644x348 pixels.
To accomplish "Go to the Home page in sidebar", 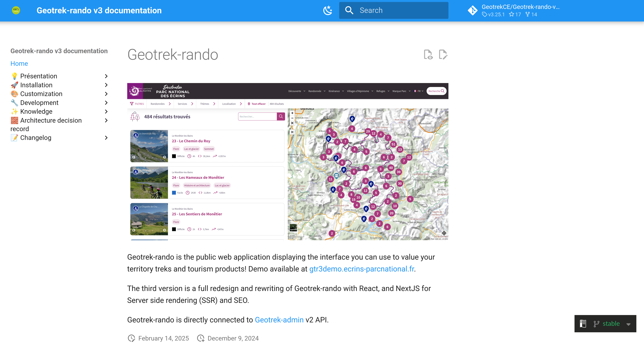I will point(19,64).
